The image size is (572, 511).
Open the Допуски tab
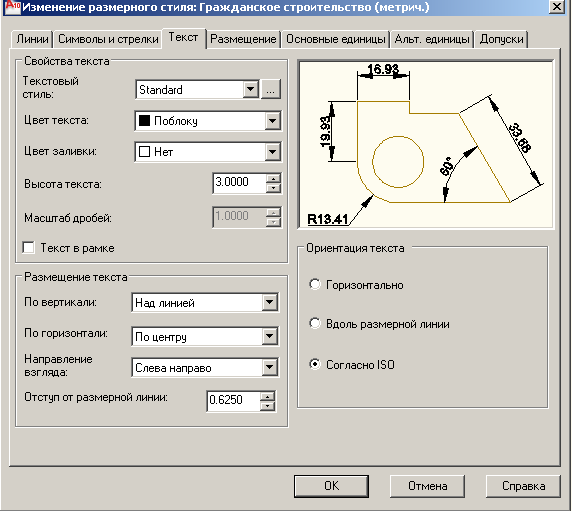(501, 39)
